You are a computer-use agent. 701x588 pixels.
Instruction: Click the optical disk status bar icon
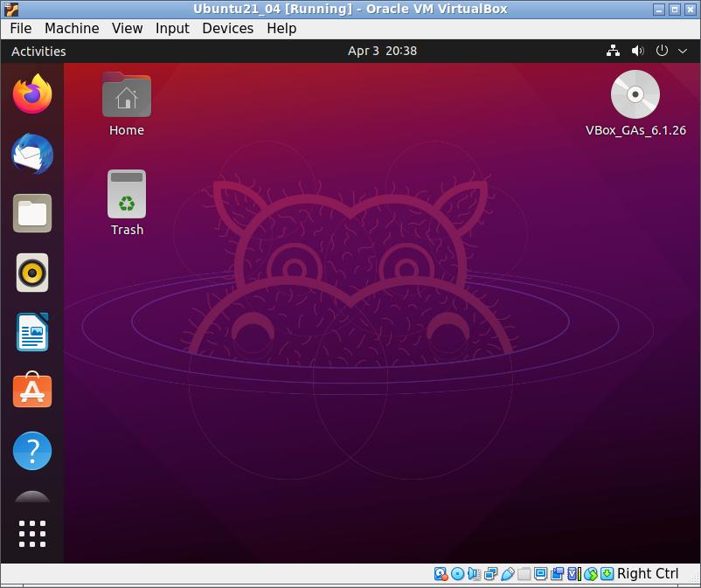click(458, 574)
